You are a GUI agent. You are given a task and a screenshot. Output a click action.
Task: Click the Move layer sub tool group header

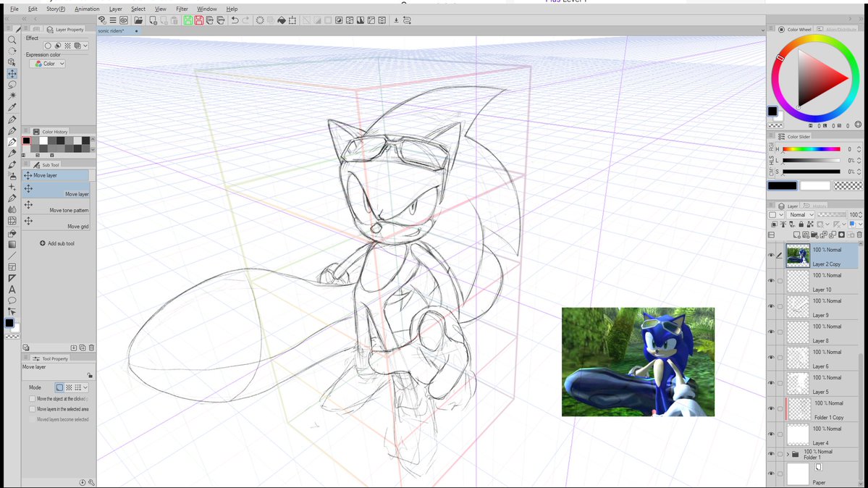pyautogui.click(x=55, y=176)
